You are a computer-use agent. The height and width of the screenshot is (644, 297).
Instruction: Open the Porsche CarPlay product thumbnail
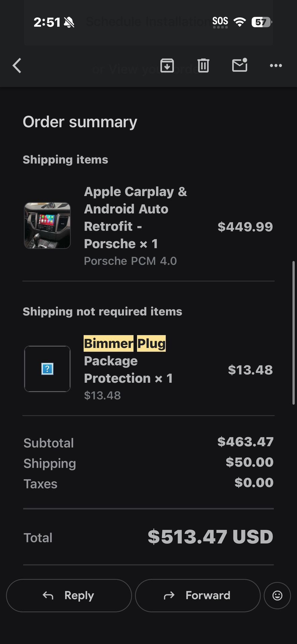[x=47, y=225]
